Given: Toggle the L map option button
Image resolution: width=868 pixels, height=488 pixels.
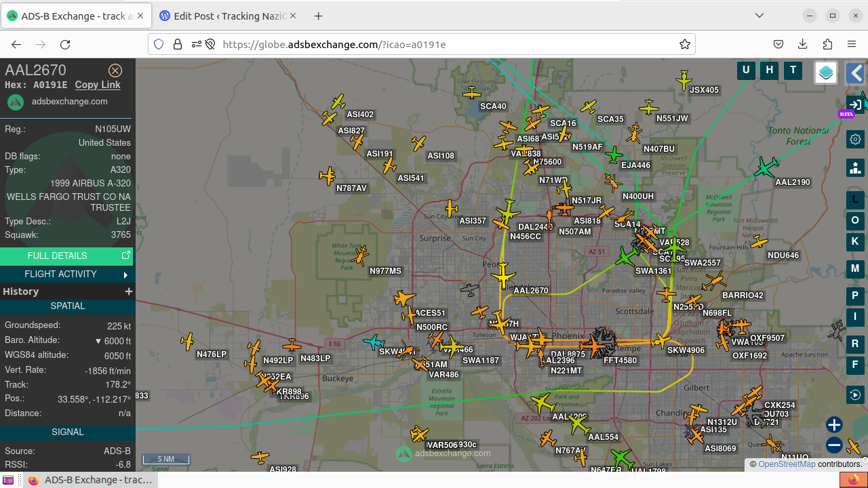Looking at the screenshot, I should coord(855,199).
